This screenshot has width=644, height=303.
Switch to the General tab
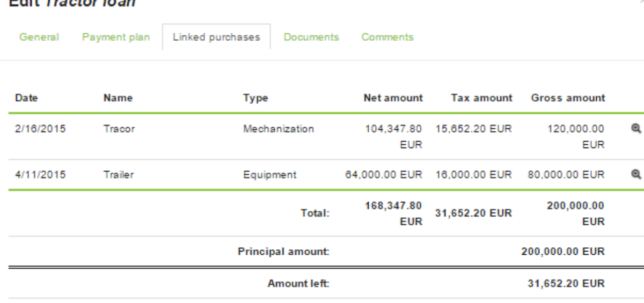(39, 38)
